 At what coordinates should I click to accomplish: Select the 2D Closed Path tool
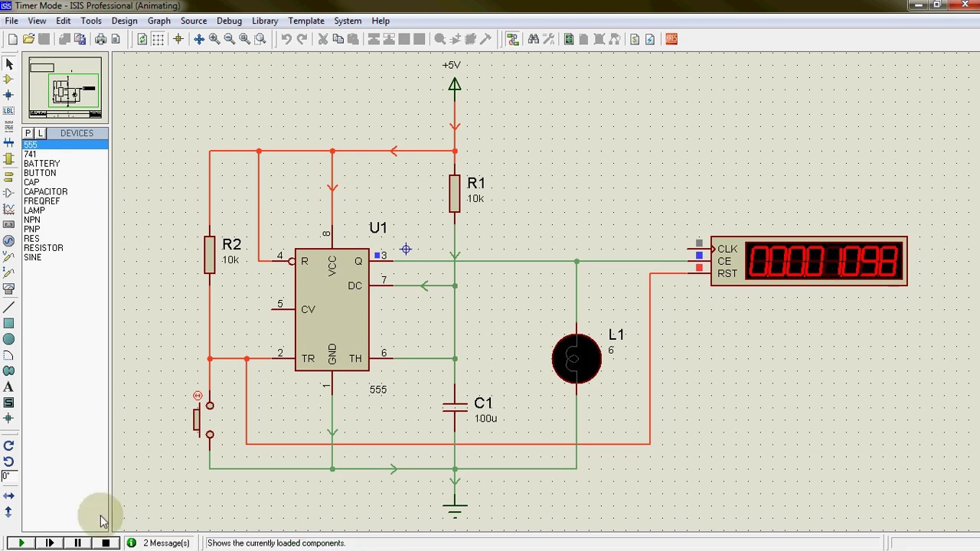9,371
